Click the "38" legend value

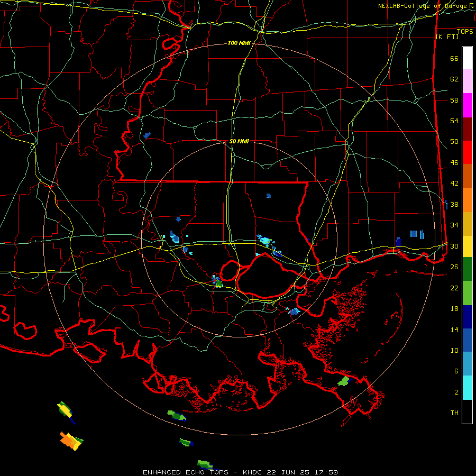point(454,204)
